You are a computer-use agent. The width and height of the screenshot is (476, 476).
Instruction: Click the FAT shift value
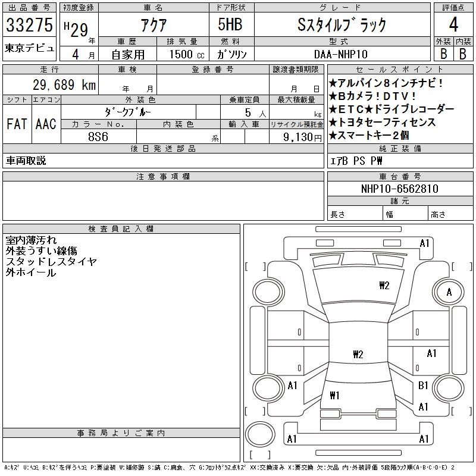tap(17, 124)
